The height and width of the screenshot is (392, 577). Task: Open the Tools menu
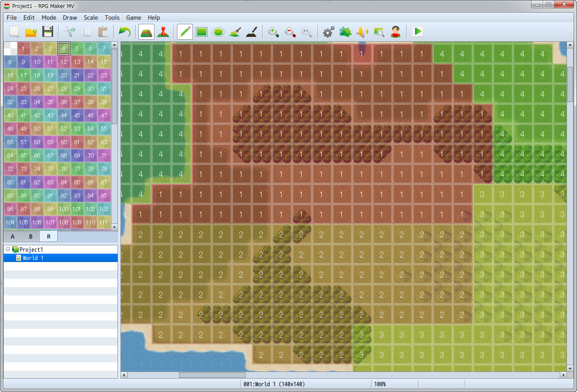[112, 18]
